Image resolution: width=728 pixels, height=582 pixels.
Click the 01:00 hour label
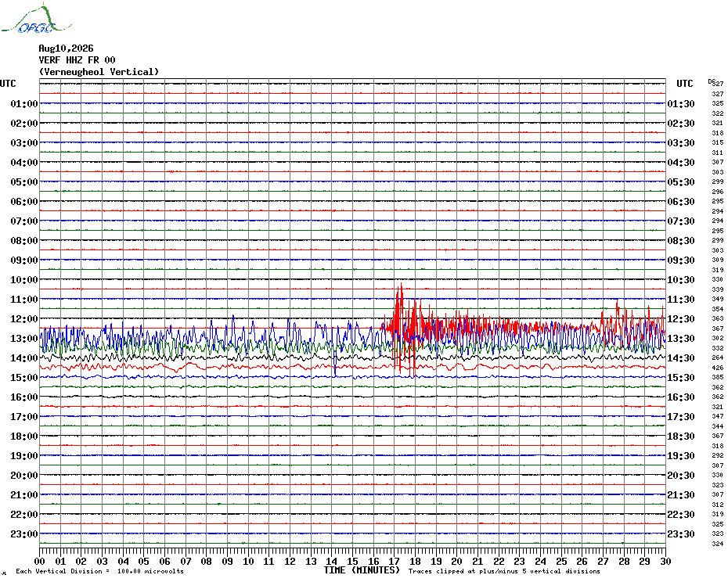[24, 103]
